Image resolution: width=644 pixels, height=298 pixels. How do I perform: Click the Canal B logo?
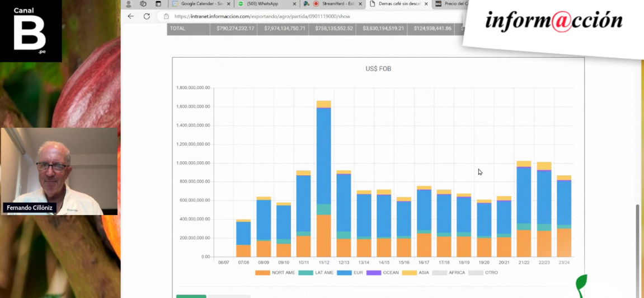[x=31, y=31]
